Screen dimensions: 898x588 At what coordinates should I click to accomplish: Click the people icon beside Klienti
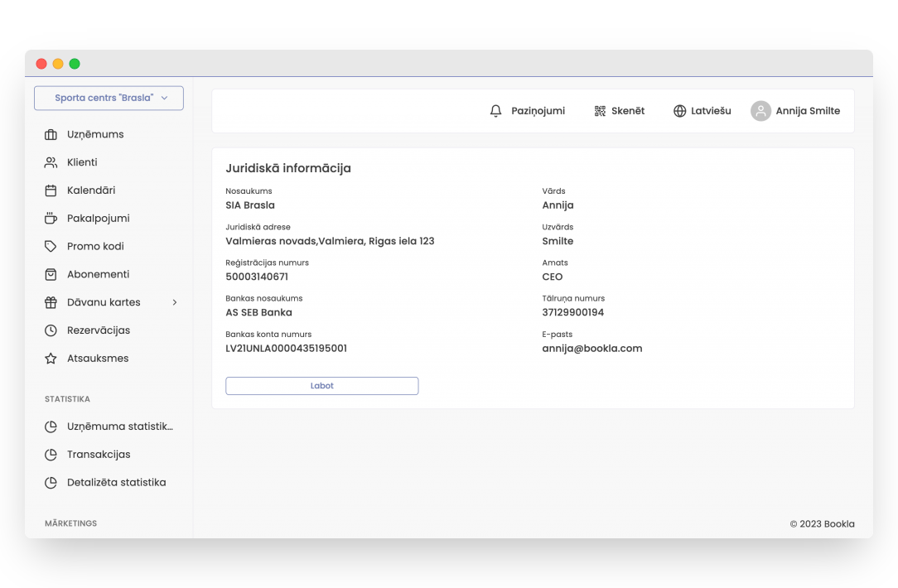click(x=51, y=162)
